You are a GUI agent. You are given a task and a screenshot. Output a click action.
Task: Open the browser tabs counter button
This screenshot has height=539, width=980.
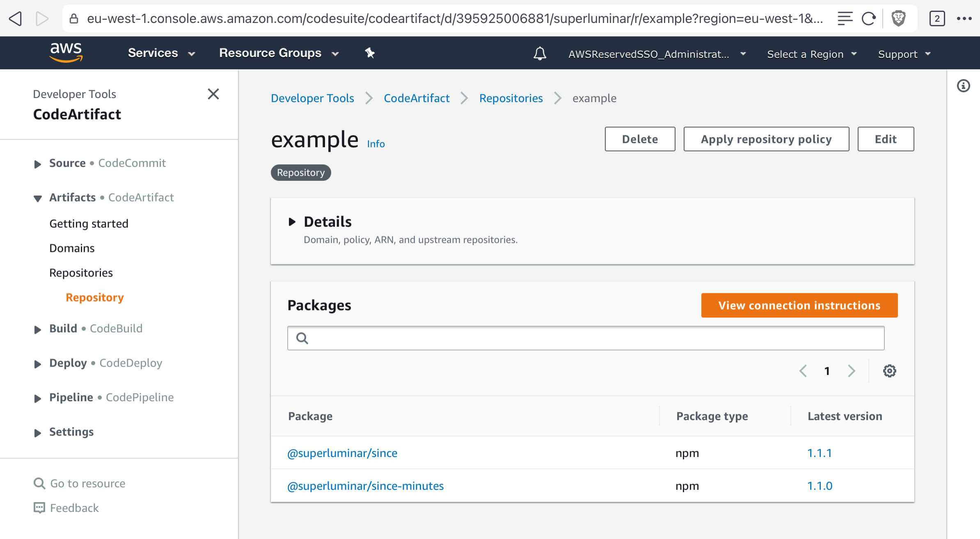coord(937,18)
